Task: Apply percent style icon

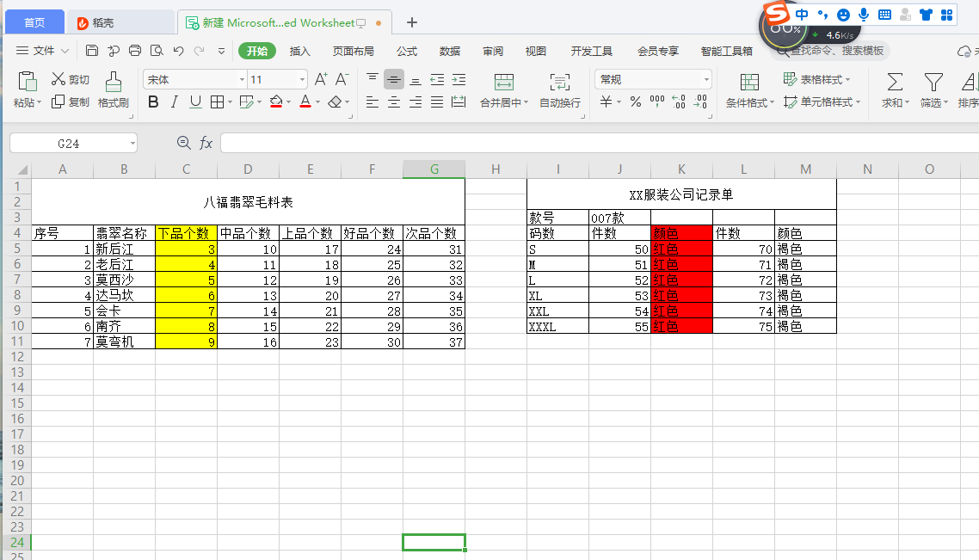Action: click(636, 102)
